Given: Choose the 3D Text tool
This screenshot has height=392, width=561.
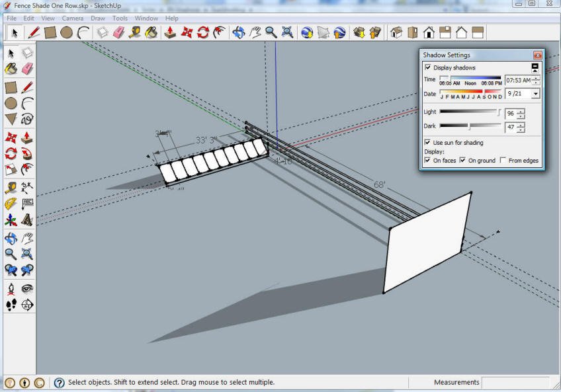Looking at the screenshot, I should click(x=27, y=220).
